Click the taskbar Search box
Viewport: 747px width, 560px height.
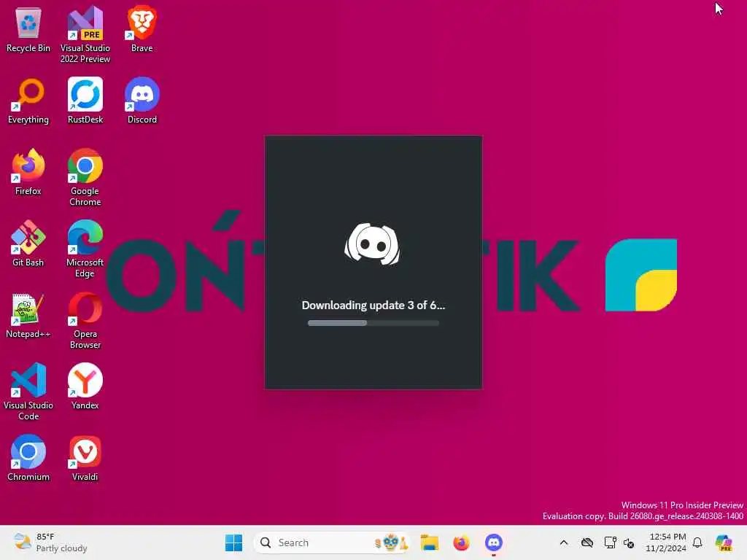(x=332, y=542)
